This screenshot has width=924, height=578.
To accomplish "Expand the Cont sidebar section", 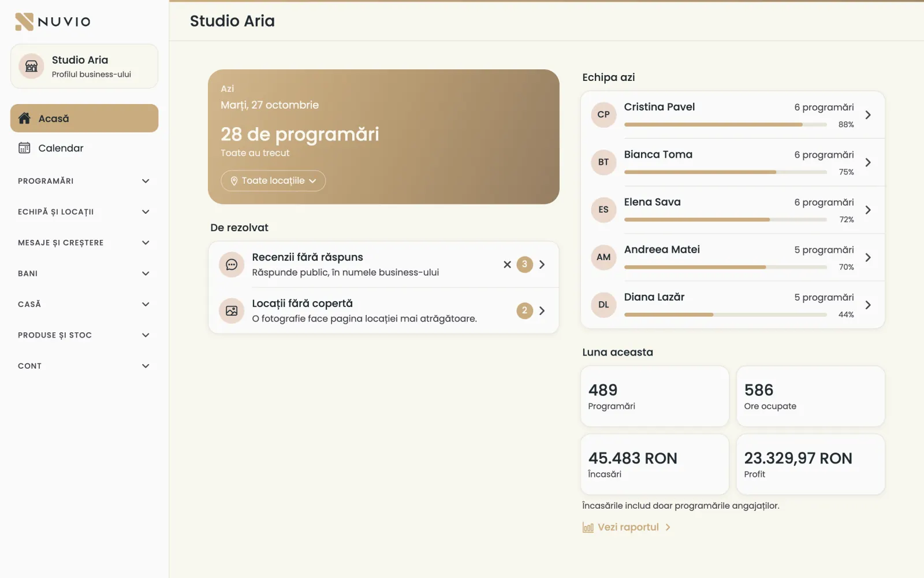I will tap(84, 366).
